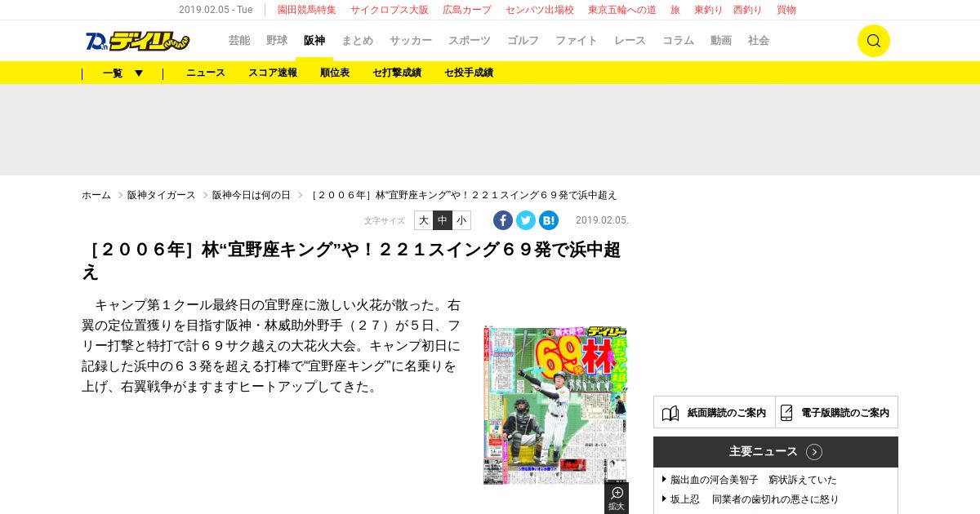
Task: Open 主要ニュース header
Action: (776, 452)
